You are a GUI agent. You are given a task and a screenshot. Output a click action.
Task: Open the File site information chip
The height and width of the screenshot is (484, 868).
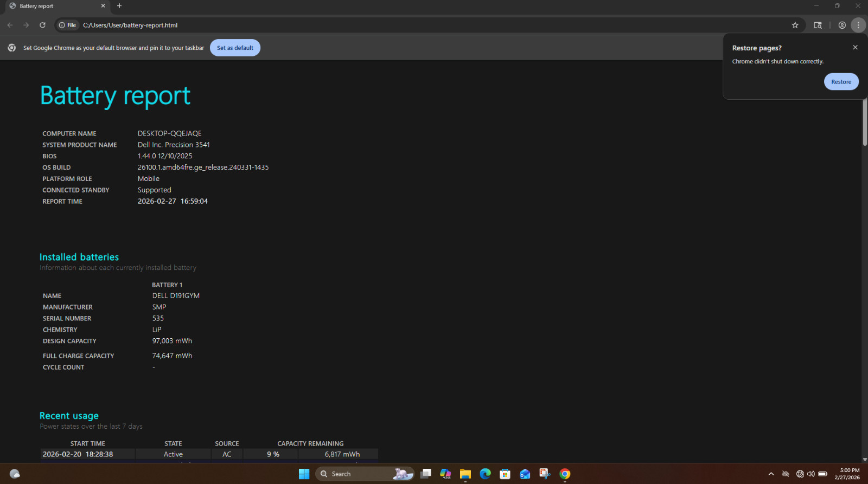pos(68,25)
